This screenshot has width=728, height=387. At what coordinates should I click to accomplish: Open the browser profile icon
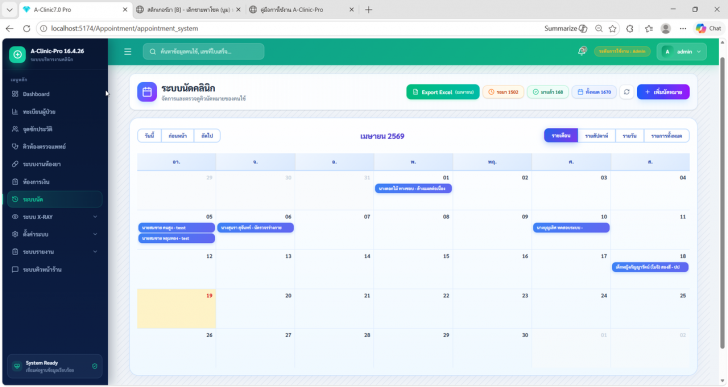coord(666,29)
